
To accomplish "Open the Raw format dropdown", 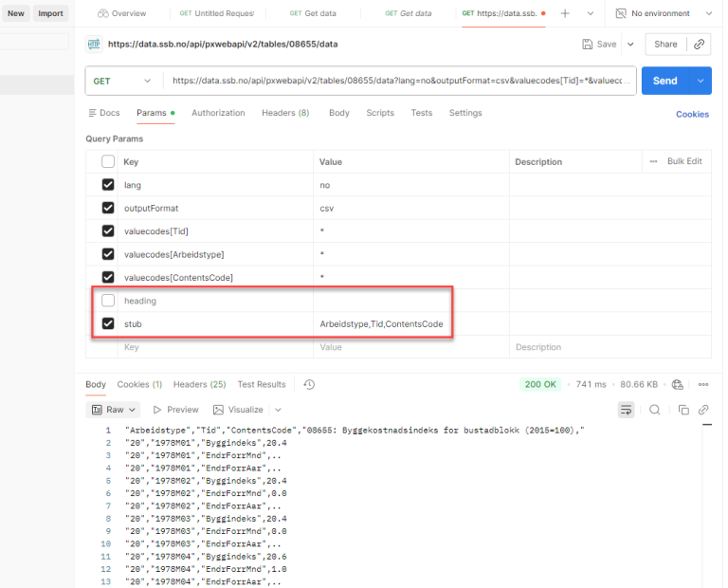I will coord(114,410).
